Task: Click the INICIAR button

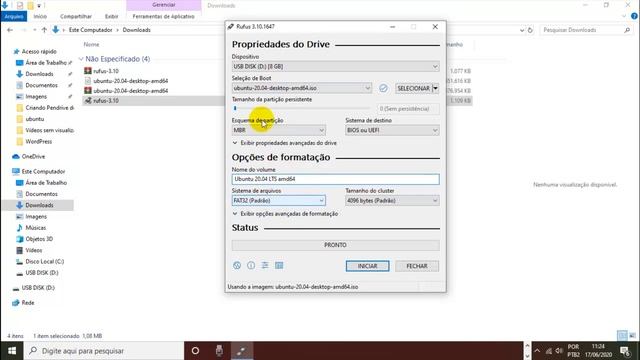Action: coord(367,266)
